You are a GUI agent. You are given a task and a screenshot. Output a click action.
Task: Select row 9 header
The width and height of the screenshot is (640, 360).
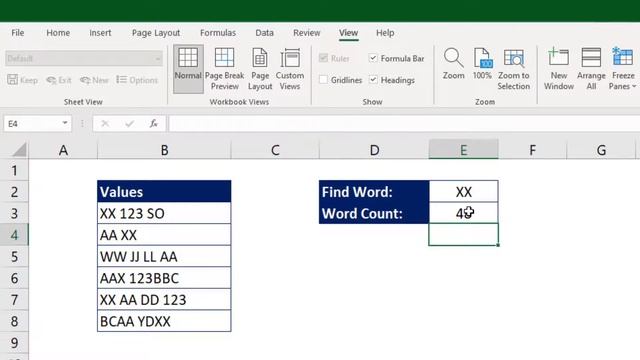coord(14,342)
